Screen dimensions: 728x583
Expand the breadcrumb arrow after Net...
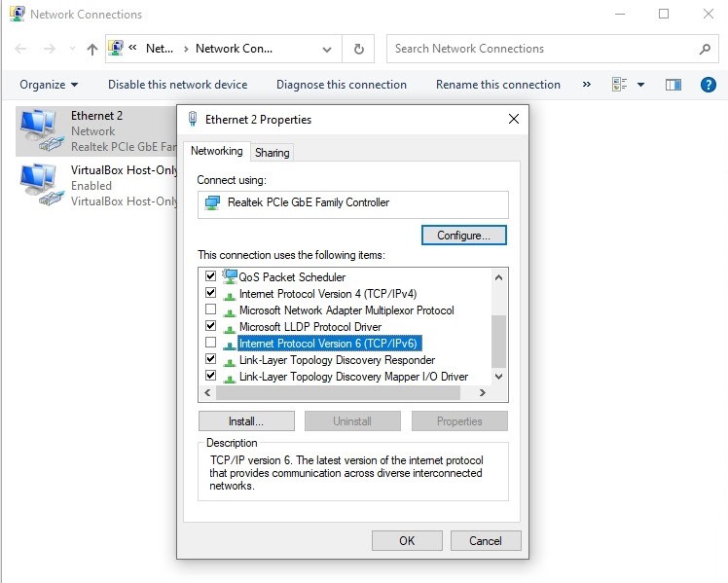(x=186, y=49)
